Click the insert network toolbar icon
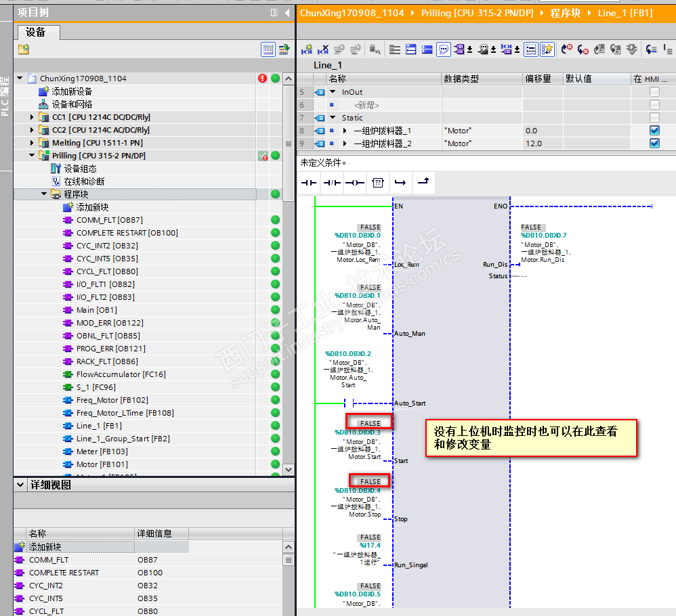676x616 pixels. (307, 49)
